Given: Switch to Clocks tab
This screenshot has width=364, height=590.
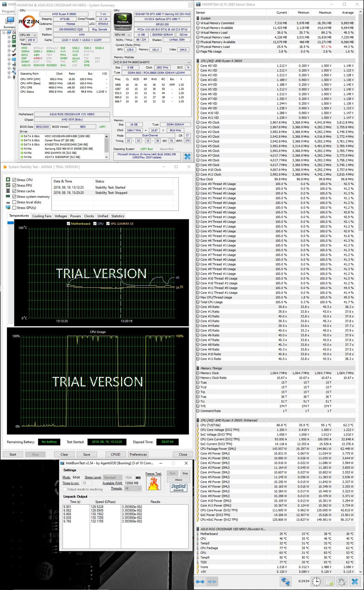Looking at the screenshot, I should click(89, 216).
